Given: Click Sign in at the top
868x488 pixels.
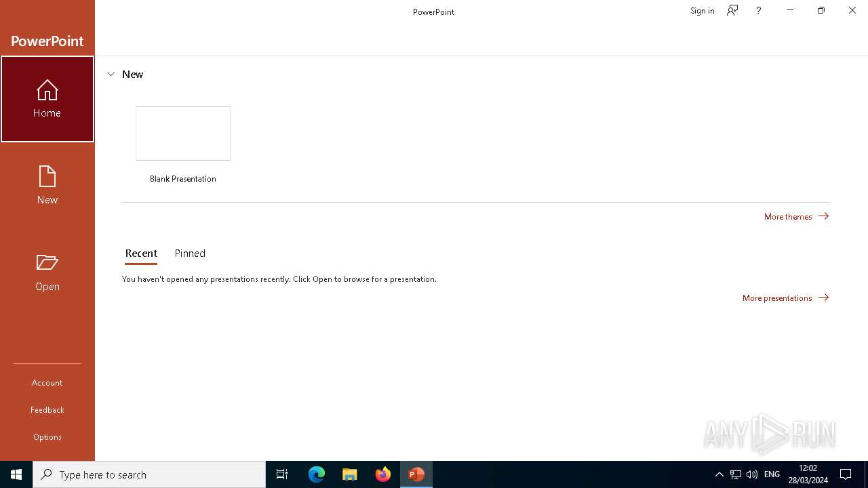Looking at the screenshot, I should [702, 11].
